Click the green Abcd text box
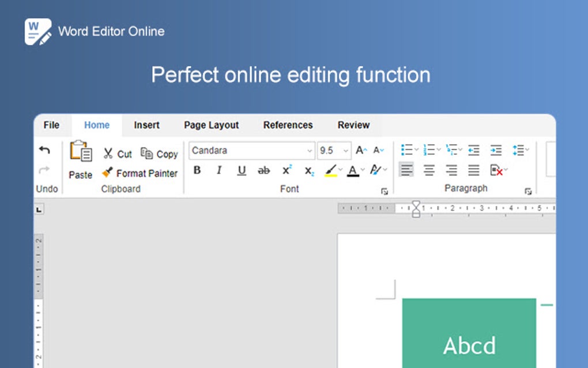 469,333
